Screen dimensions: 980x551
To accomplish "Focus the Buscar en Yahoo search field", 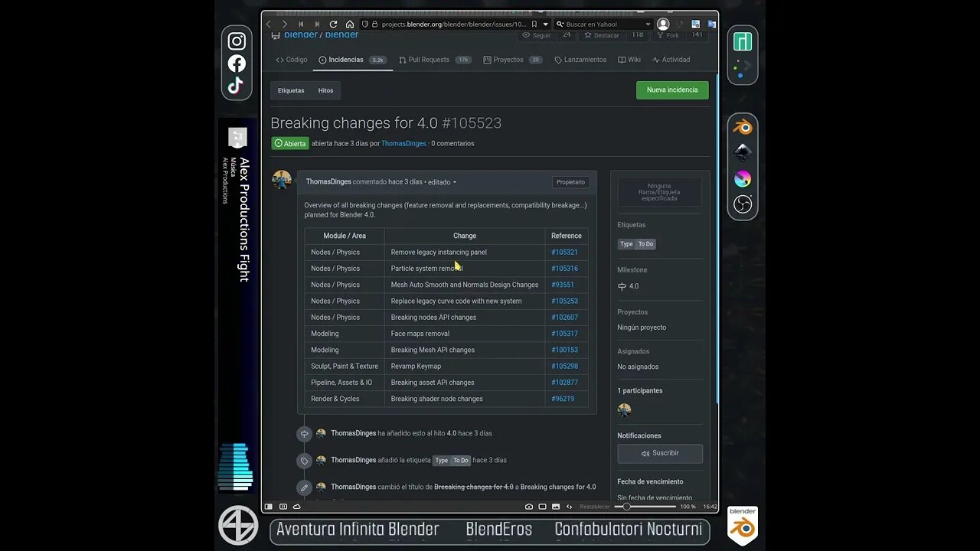I will tap(603, 24).
